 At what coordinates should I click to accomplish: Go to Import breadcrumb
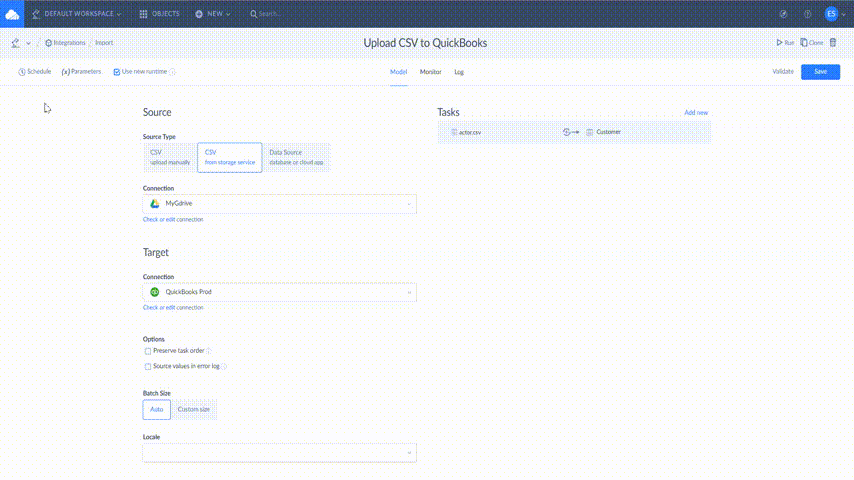tap(104, 42)
